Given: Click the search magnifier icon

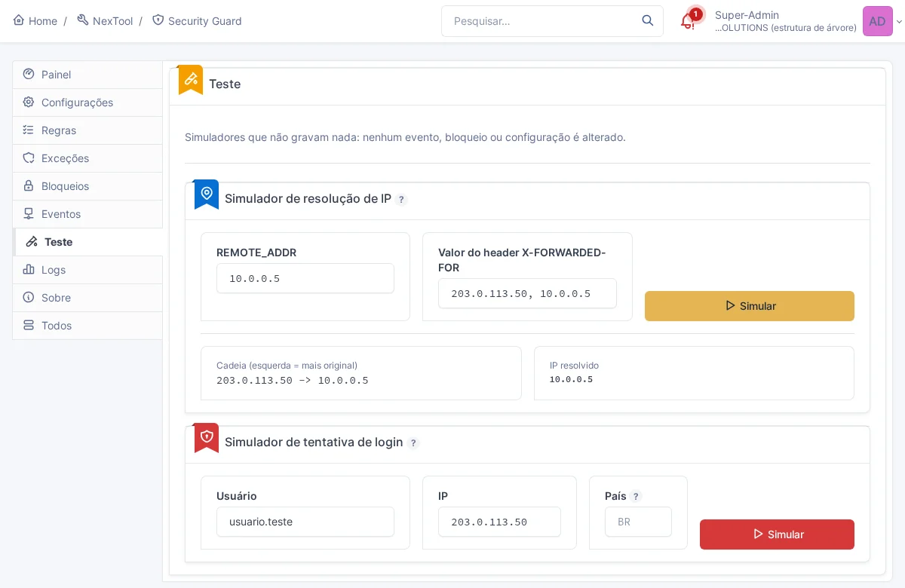Looking at the screenshot, I should [648, 20].
